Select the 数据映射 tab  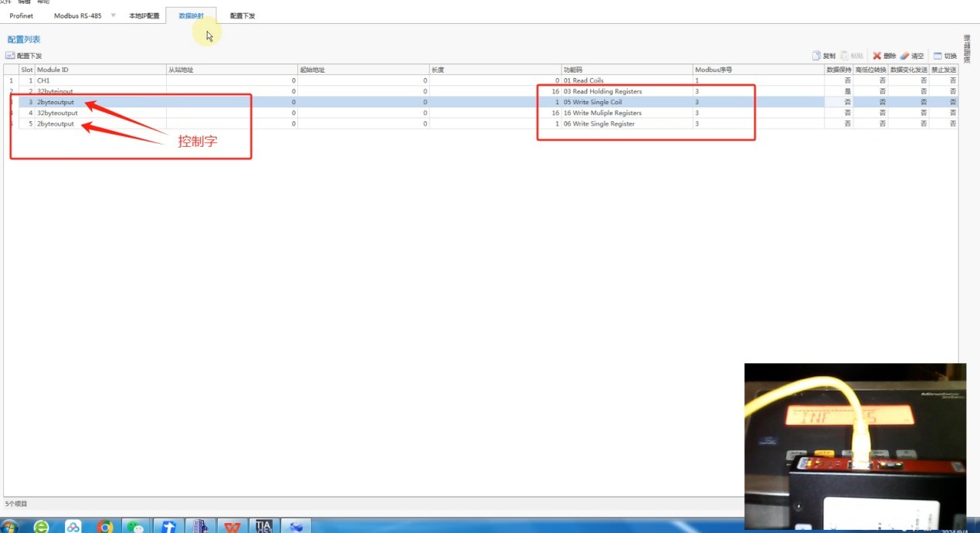pyautogui.click(x=191, y=15)
